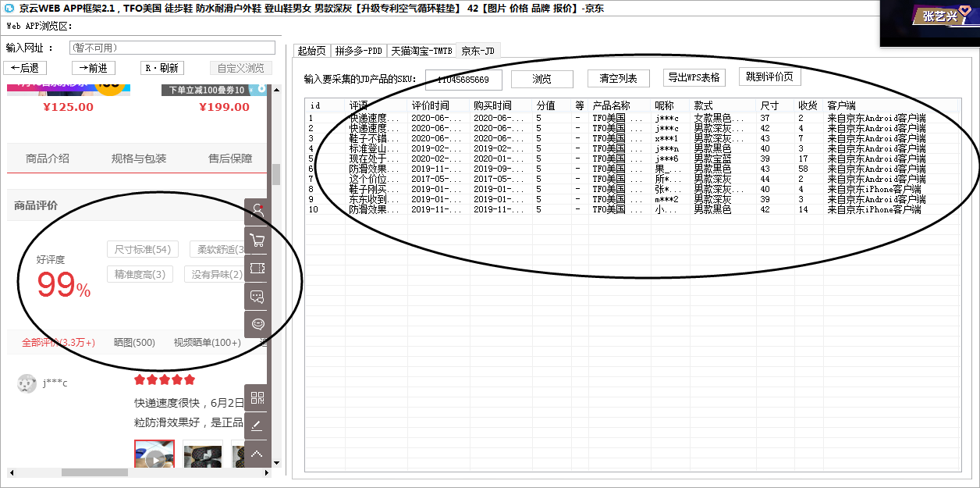The width and height of the screenshot is (980, 488).
Task: Click the 昵称 column header
Action: [x=671, y=105]
